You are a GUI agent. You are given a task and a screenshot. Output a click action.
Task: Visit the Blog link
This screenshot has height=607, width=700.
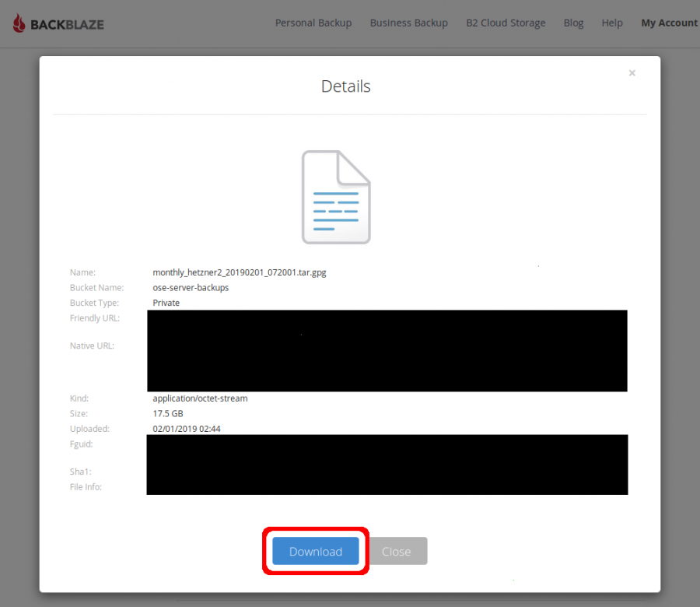click(573, 23)
